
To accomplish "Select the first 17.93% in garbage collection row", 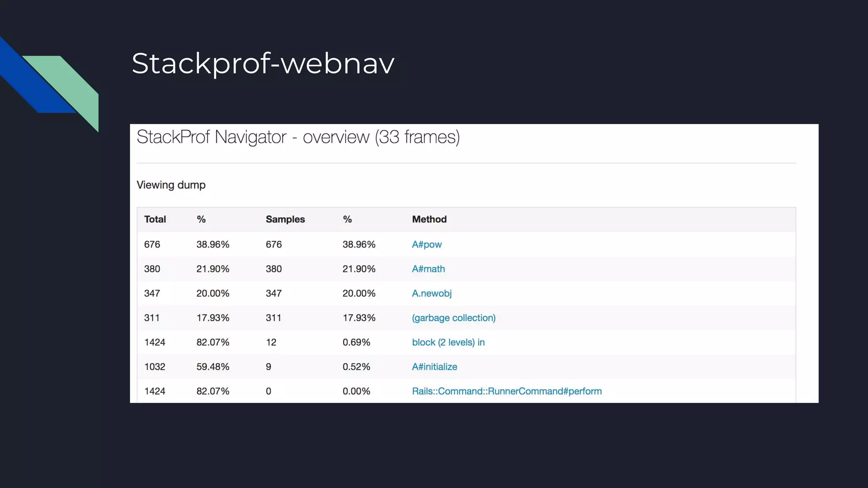I will 213,318.
